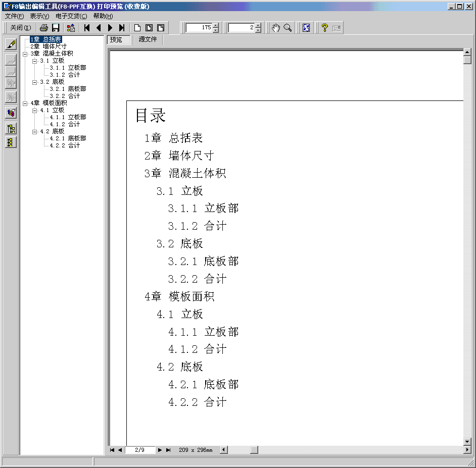Click the page settings icon beside the save icon
The height and width of the screenshot is (468, 476).
click(x=71, y=28)
